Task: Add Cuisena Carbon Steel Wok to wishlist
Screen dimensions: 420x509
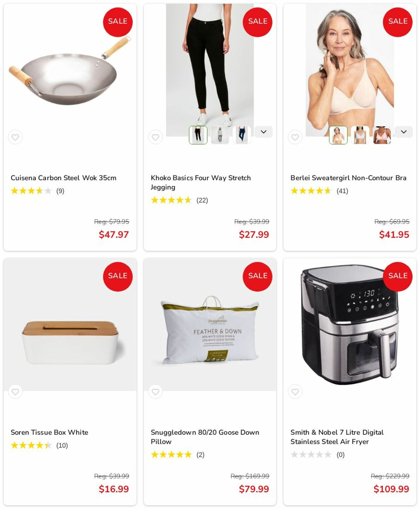Action: coord(15,137)
